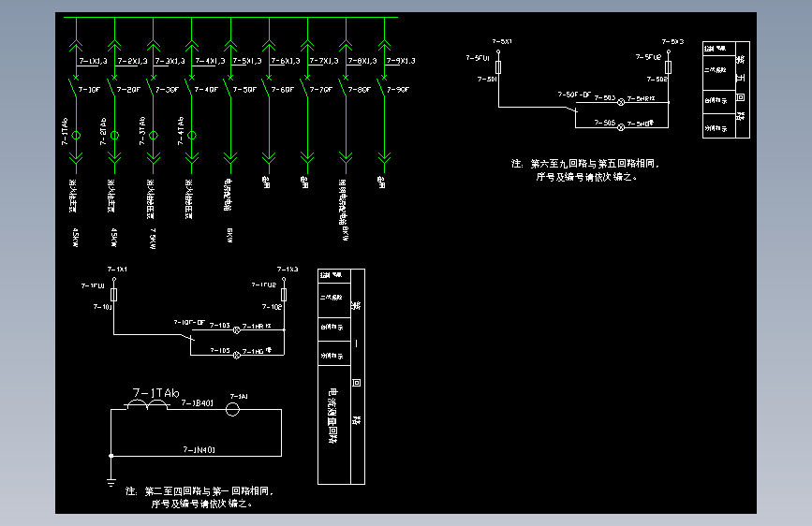Click the 7-2X1,3 terminal label
Image resolution: width=812 pixels, height=526 pixels.
[132, 61]
